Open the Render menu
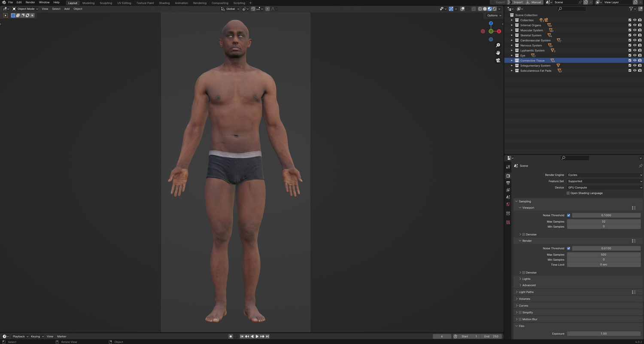 coord(30,3)
